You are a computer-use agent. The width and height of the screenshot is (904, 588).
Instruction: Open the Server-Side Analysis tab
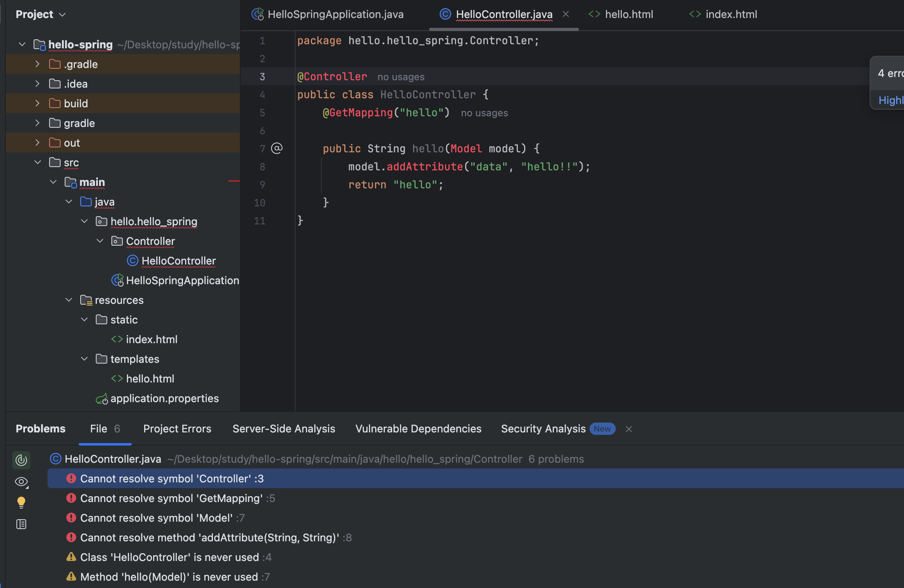click(x=284, y=429)
